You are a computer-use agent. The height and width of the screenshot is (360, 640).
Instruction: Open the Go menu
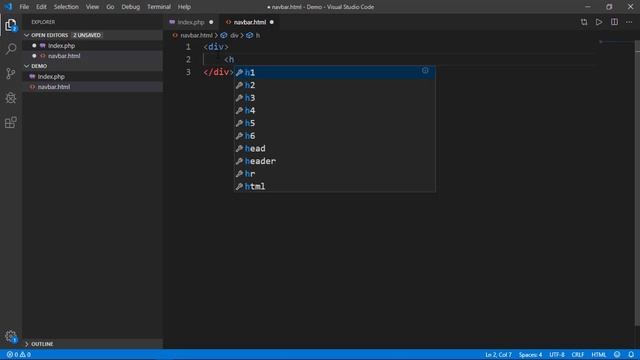coord(110,7)
